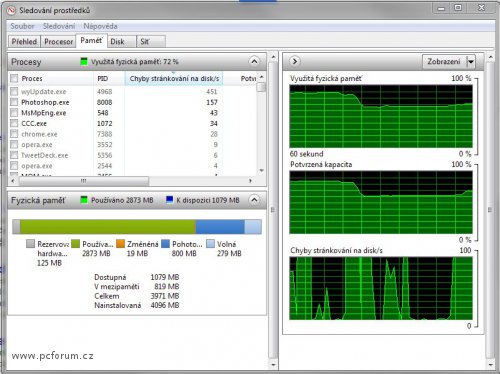Image resolution: width=500 pixels, height=374 pixels.
Task: Switch to the Procesor tab
Action: [58, 42]
